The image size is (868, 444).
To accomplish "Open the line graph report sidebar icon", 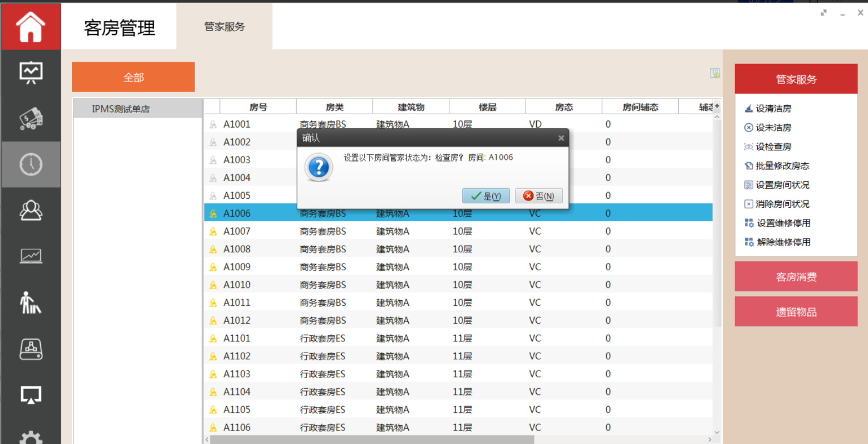I will (31, 256).
